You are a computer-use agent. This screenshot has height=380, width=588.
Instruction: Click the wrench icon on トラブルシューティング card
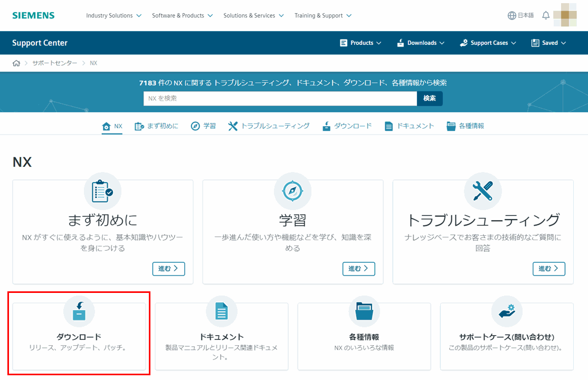click(482, 191)
